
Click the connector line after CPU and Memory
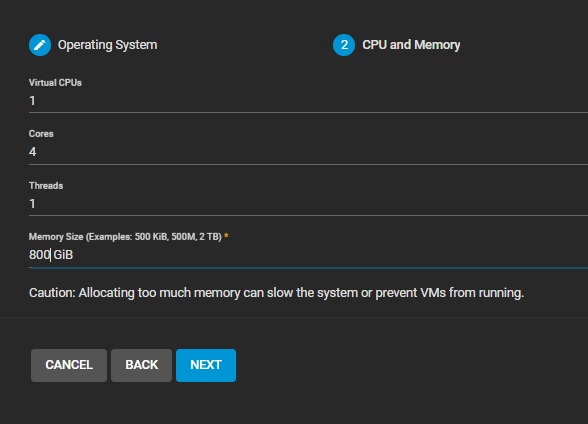[x=528, y=45]
